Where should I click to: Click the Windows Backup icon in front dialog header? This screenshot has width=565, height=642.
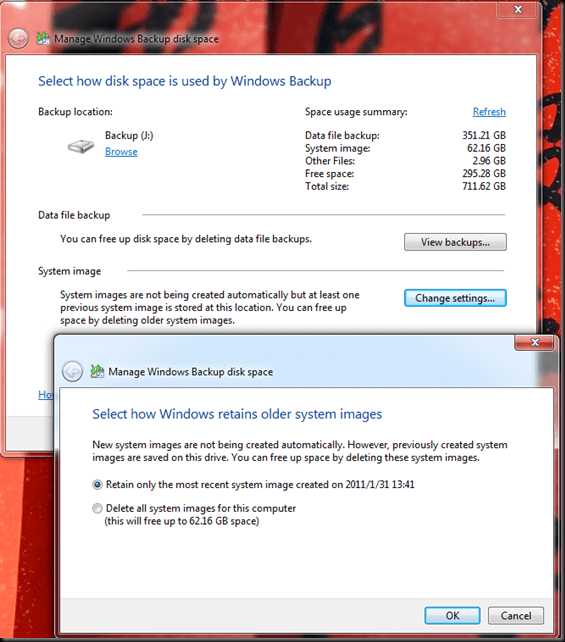[x=97, y=371]
